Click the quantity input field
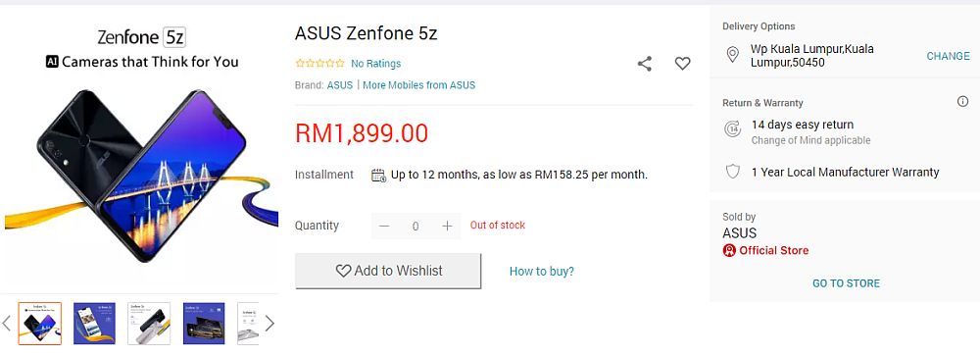This screenshot has height=356, width=980. [x=416, y=226]
